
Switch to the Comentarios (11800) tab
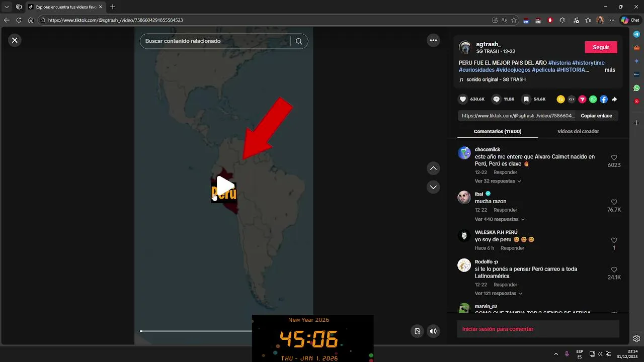pos(498,131)
